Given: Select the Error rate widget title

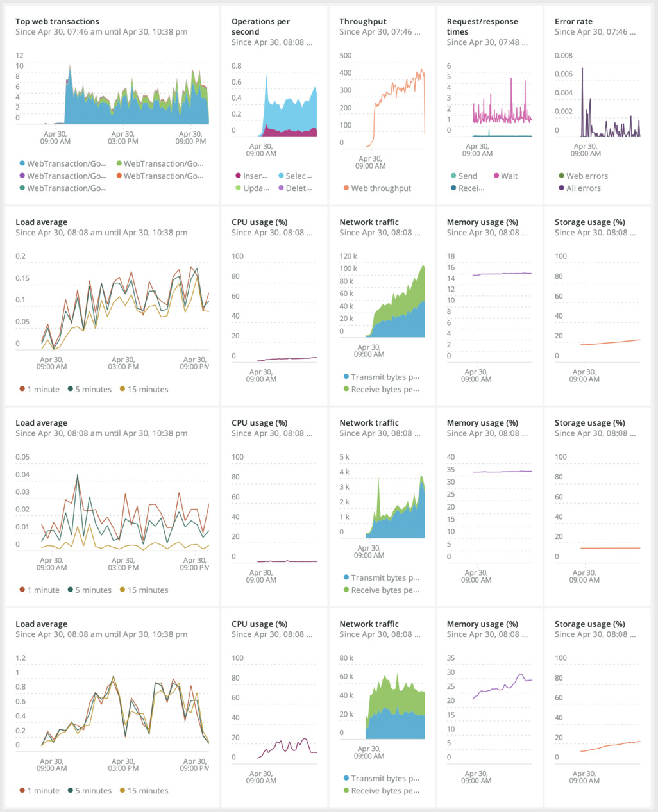Looking at the screenshot, I should [x=573, y=22].
